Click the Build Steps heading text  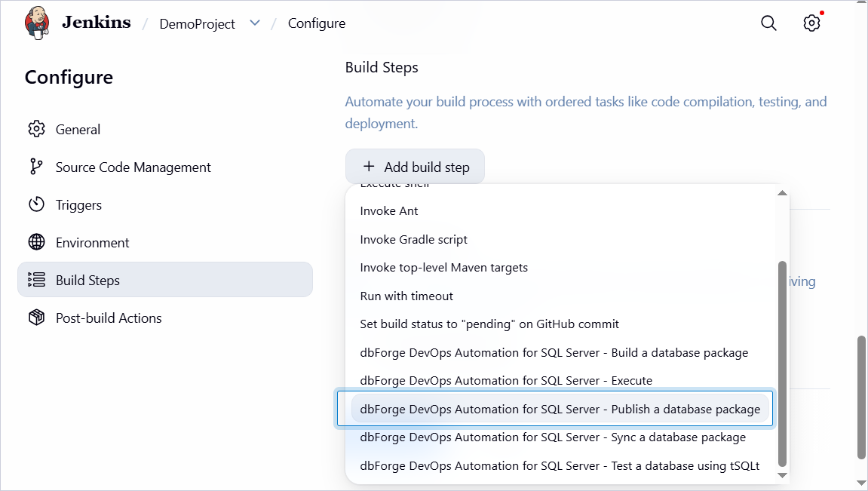(x=382, y=68)
